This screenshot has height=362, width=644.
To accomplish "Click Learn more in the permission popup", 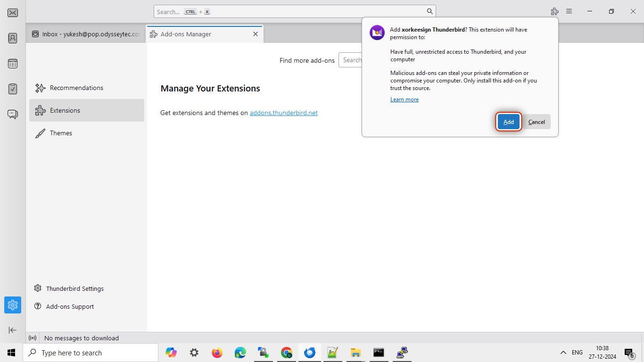I will click(x=405, y=99).
